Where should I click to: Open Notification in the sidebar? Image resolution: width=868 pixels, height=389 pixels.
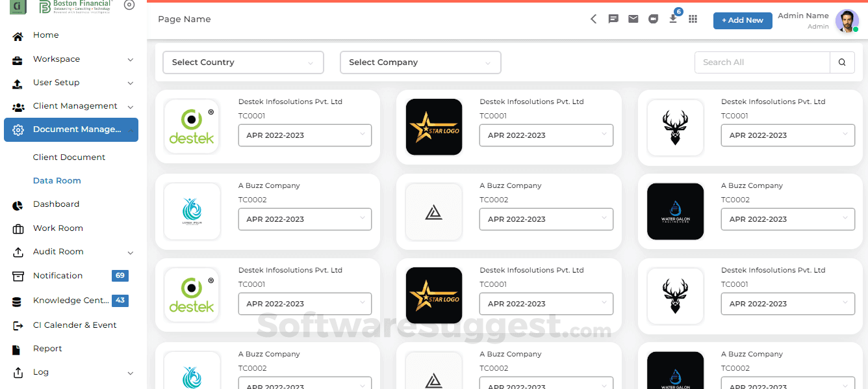click(x=58, y=276)
